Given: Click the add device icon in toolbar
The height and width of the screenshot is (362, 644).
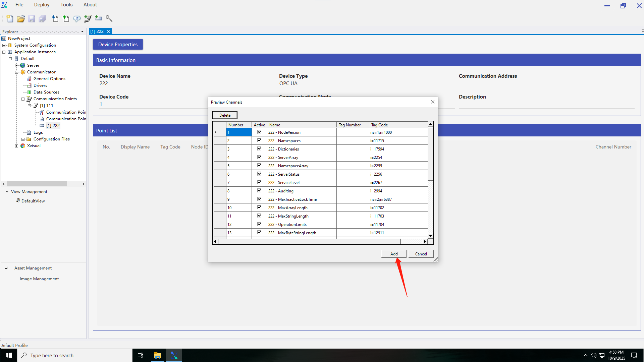Looking at the screenshot, I should coord(98,18).
